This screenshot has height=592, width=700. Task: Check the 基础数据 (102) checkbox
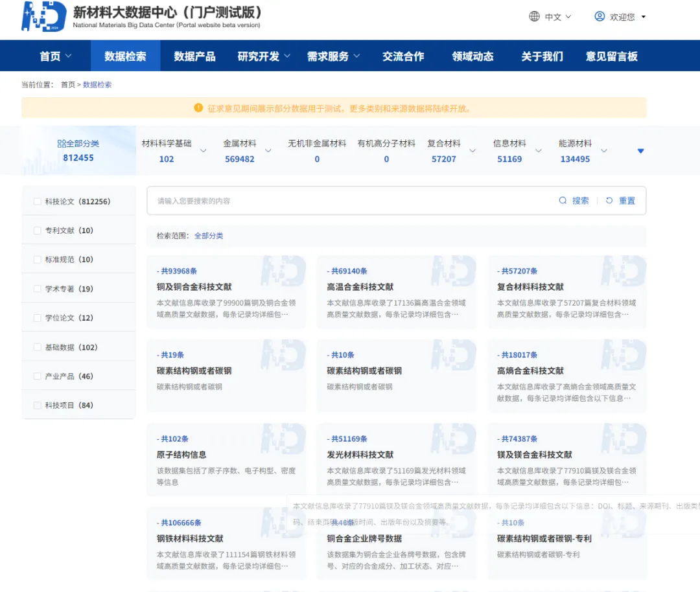click(38, 347)
